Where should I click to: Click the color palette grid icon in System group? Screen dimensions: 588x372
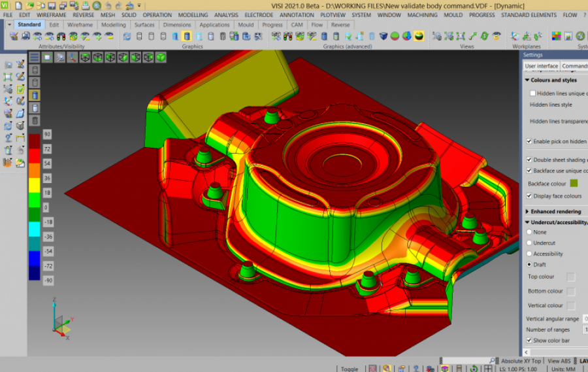[557, 36]
